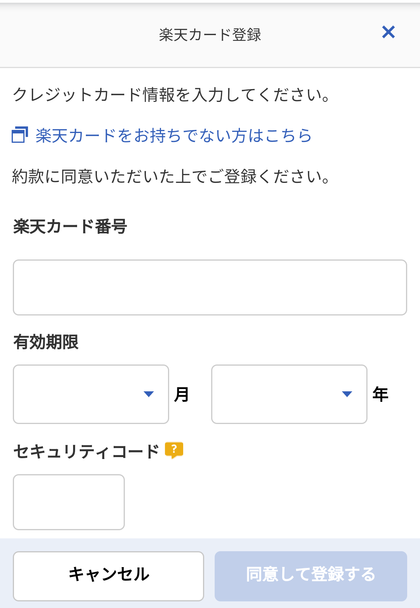Focus the 楽天カード番号 input field

(x=210, y=287)
